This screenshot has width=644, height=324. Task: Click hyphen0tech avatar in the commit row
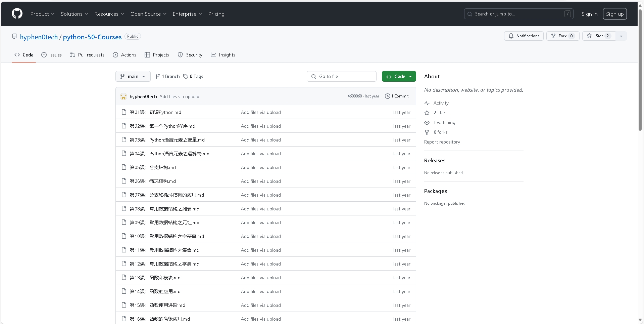click(123, 96)
